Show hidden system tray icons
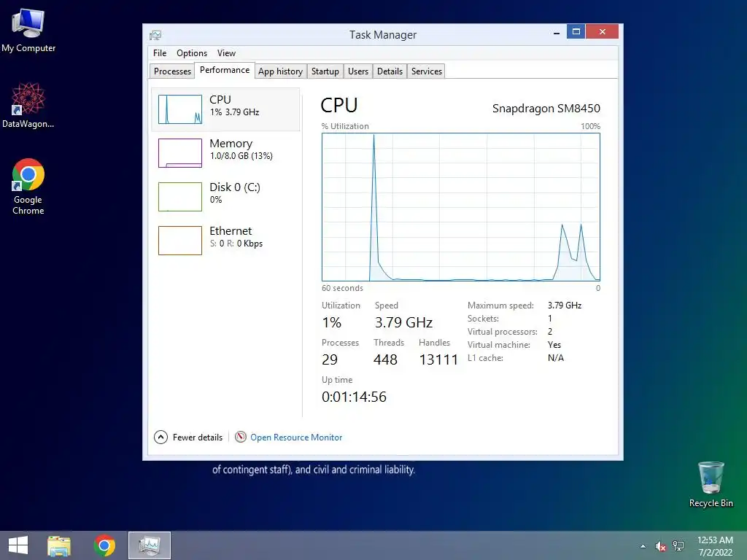Image resolution: width=747 pixels, height=560 pixels. coord(643,546)
